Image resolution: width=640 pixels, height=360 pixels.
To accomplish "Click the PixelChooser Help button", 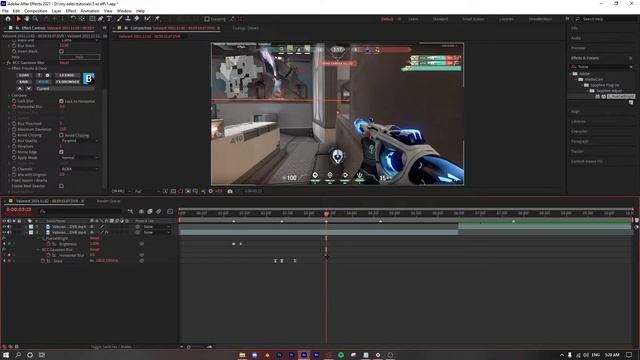I will click(79, 57).
